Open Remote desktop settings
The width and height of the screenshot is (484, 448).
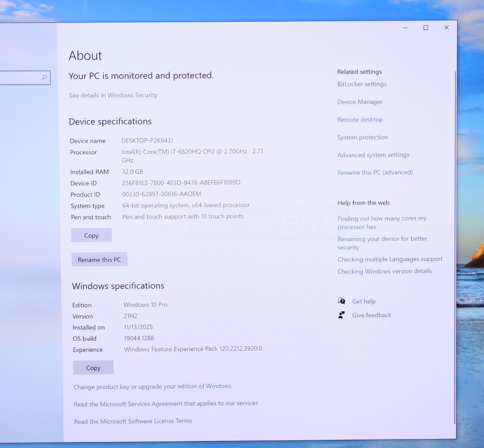[360, 119]
